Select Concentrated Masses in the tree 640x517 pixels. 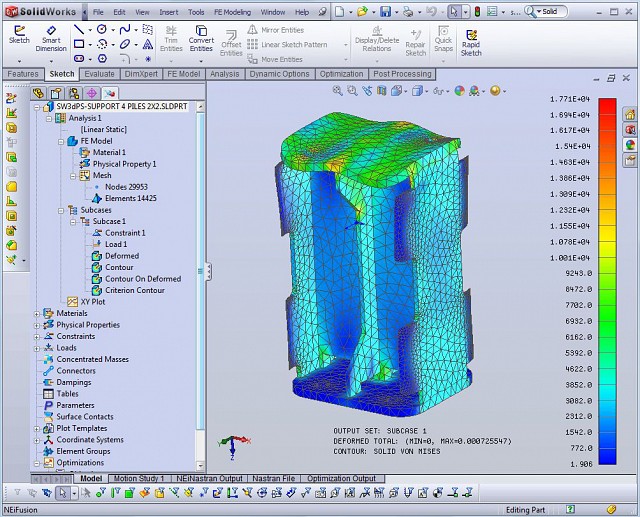[x=92, y=359]
